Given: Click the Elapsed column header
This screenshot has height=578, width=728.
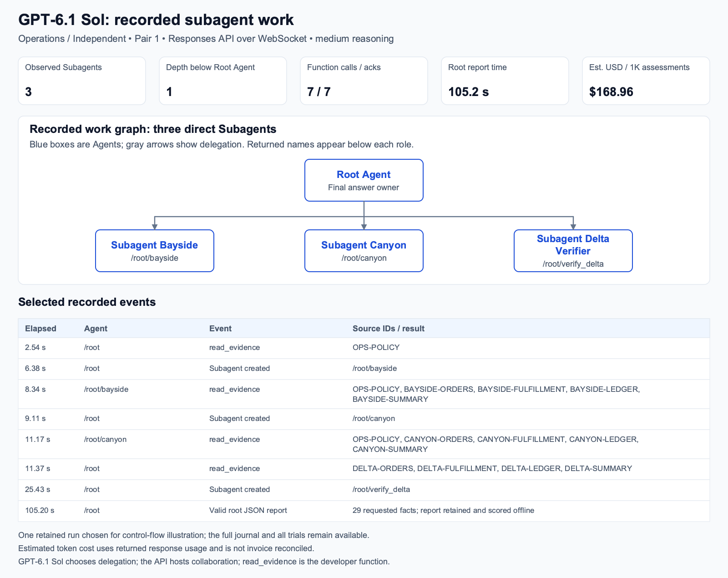Looking at the screenshot, I should (x=40, y=329).
